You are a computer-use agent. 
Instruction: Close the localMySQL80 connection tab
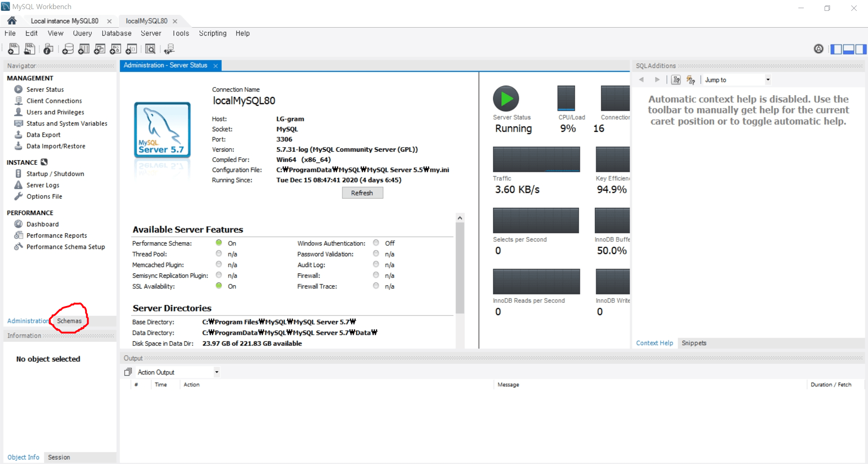(x=175, y=21)
